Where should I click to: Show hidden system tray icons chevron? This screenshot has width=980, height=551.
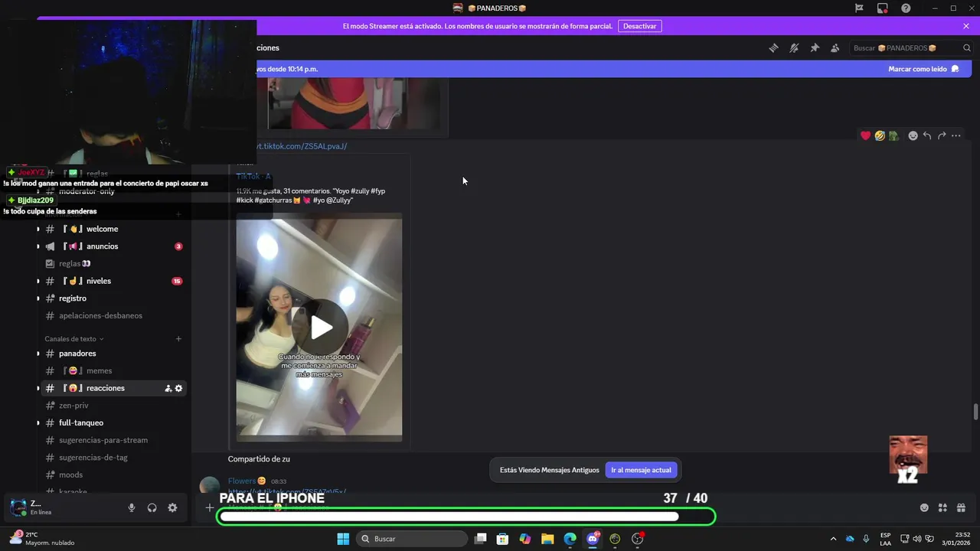834,539
